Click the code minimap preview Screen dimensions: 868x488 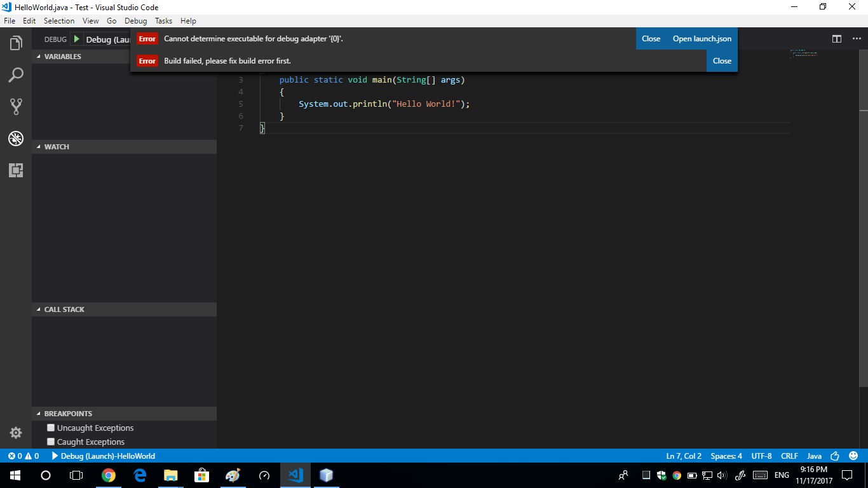pyautogui.click(x=804, y=54)
